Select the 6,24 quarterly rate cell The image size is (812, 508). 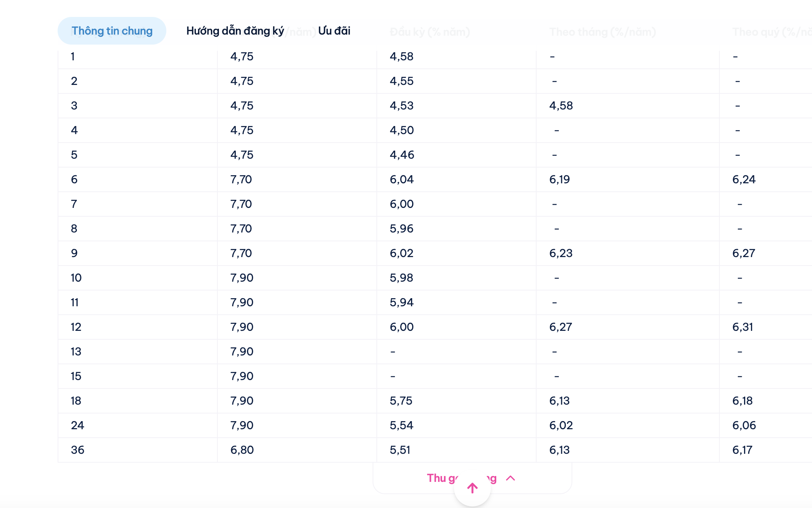coord(744,179)
